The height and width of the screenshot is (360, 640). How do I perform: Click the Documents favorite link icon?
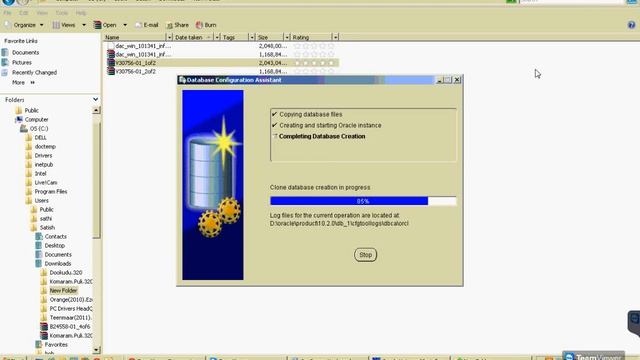point(5,53)
